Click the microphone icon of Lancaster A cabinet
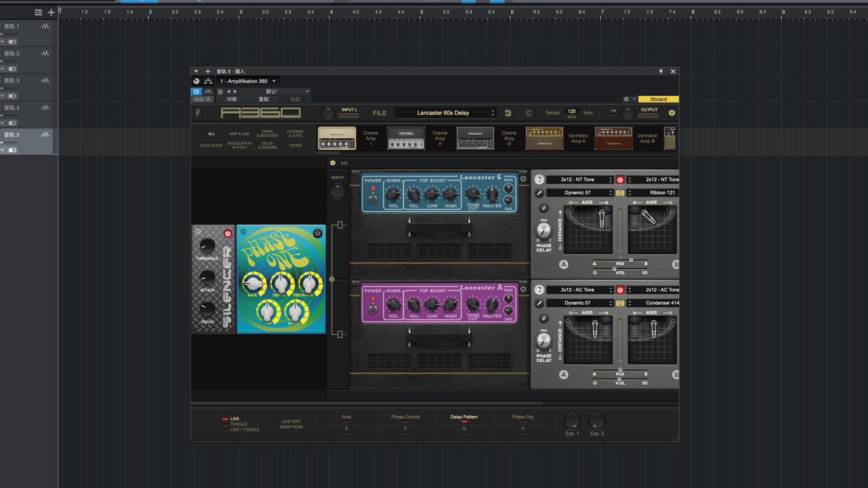 tap(539, 303)
